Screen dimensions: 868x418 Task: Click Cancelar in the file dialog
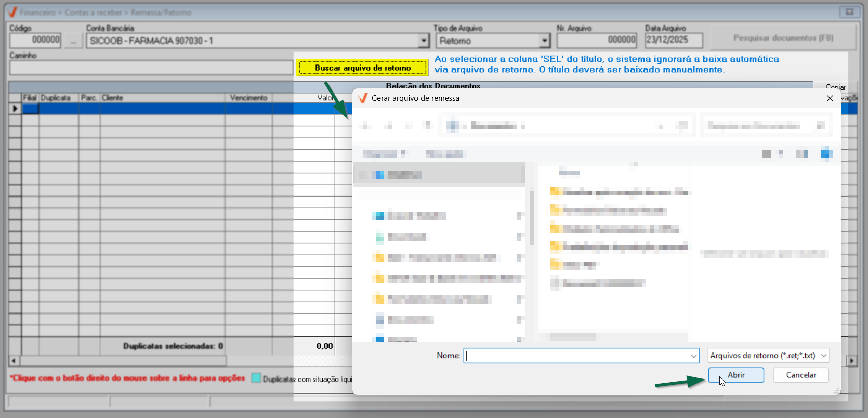click(801, 375)
